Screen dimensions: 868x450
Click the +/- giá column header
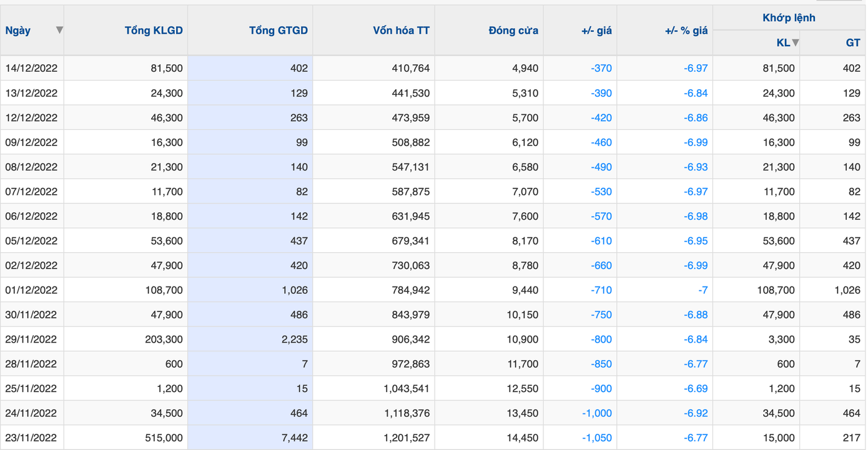(596, 30)
